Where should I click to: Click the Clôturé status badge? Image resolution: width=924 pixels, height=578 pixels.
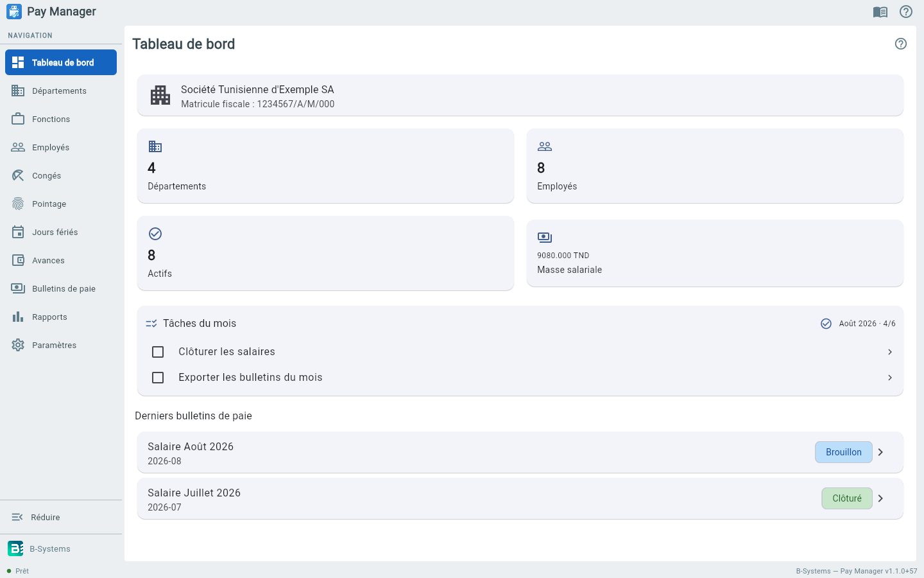click(x=847, y=498)
